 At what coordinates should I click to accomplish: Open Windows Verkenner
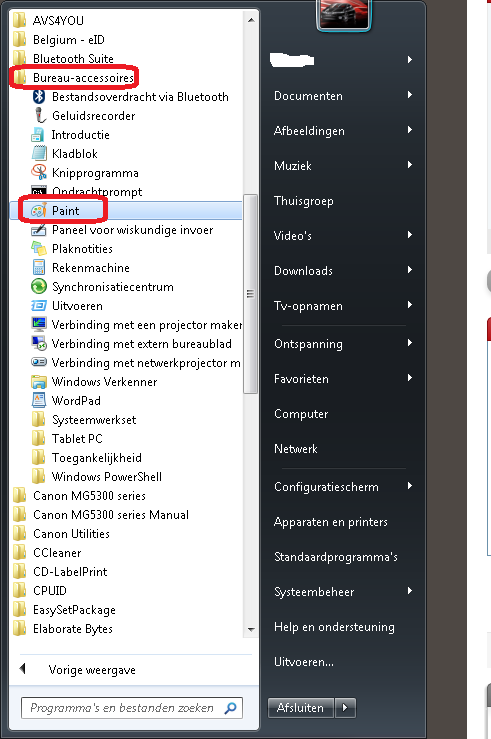pos(104,382)
